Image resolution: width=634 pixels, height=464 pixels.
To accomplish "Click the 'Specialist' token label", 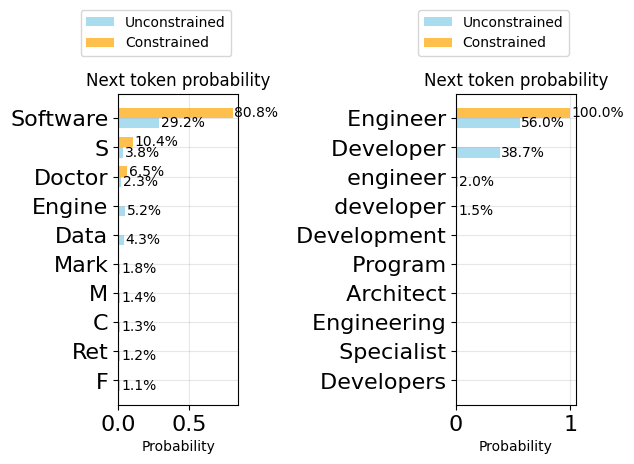I will coord(392,352).
